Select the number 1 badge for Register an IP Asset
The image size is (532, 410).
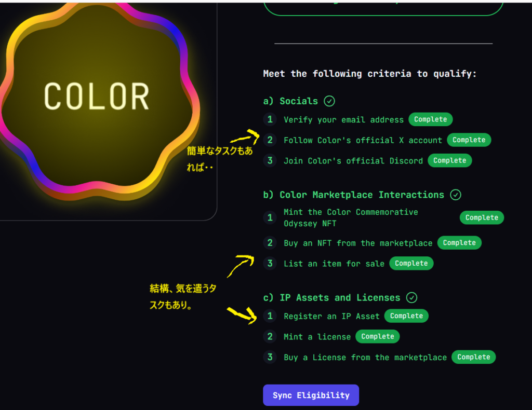pos(270,316)
